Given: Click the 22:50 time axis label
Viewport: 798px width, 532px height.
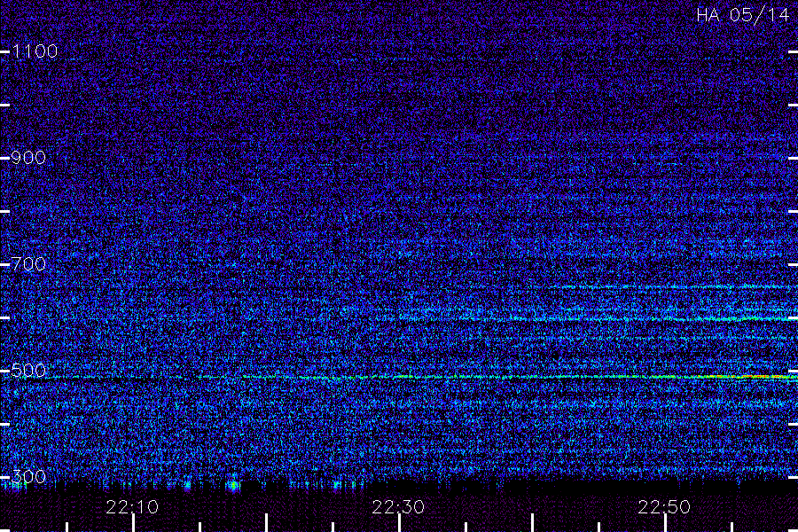Looking at the screenshot, I should point(664,507).
